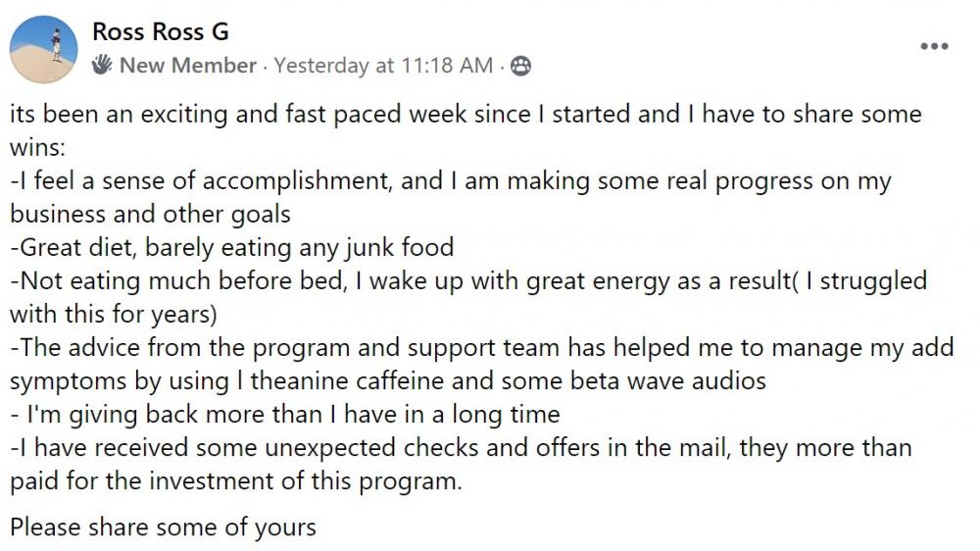Click the line about sense of accomplishment
Viewport: 980px width, 551px height.
[450, 181]
